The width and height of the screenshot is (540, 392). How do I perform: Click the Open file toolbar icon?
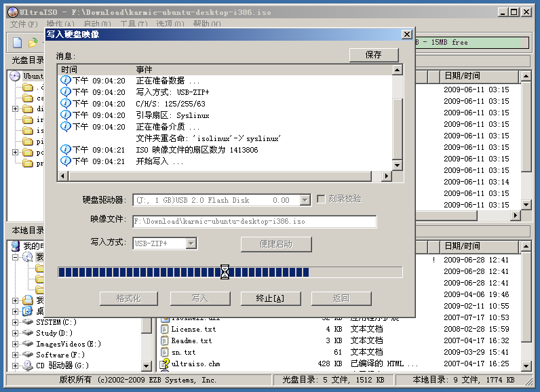click(x=33, y=43)
